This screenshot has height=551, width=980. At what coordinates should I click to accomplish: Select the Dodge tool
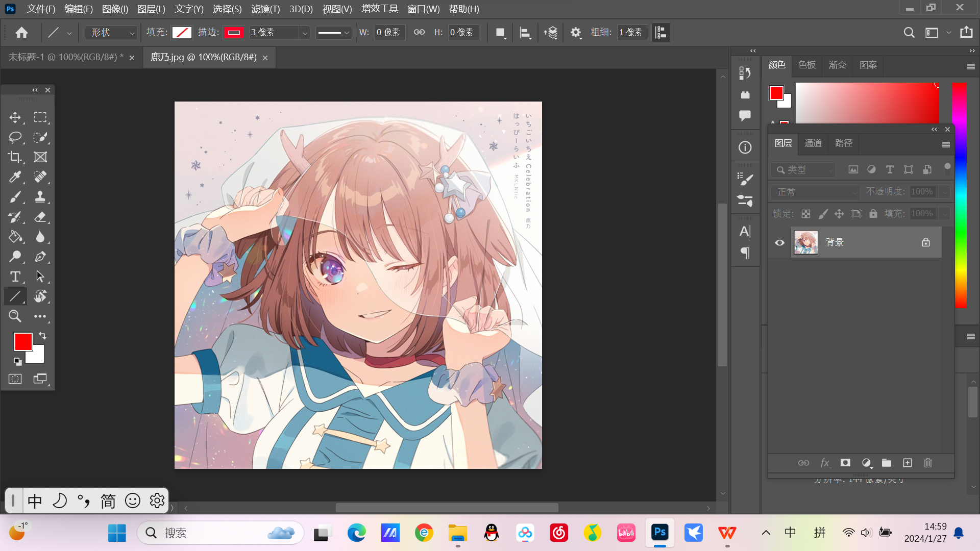(x=15, y=257)
